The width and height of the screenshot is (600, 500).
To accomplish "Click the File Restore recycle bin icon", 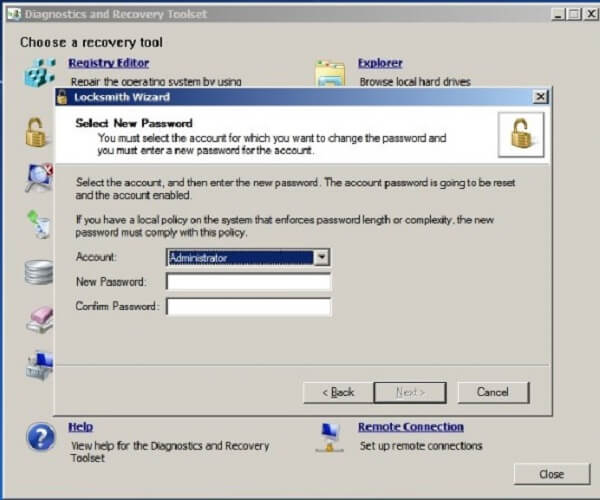I will (x=40, y=225).
